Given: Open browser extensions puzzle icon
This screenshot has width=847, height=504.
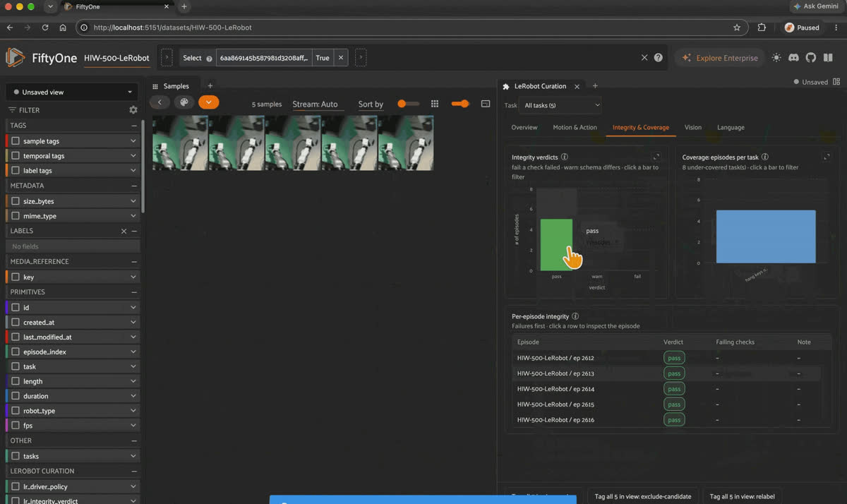Looking at the screenshot, I should click(x=762, y=28).
